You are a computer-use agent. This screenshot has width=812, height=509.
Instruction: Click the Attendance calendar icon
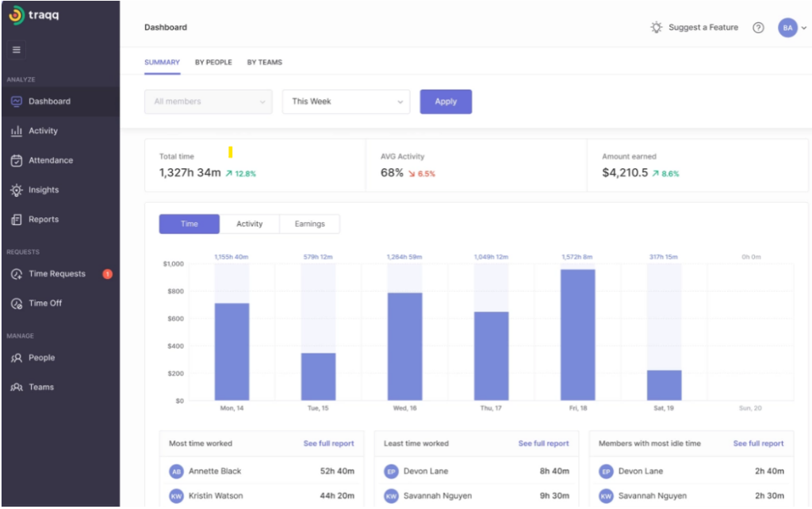point(17,160)
